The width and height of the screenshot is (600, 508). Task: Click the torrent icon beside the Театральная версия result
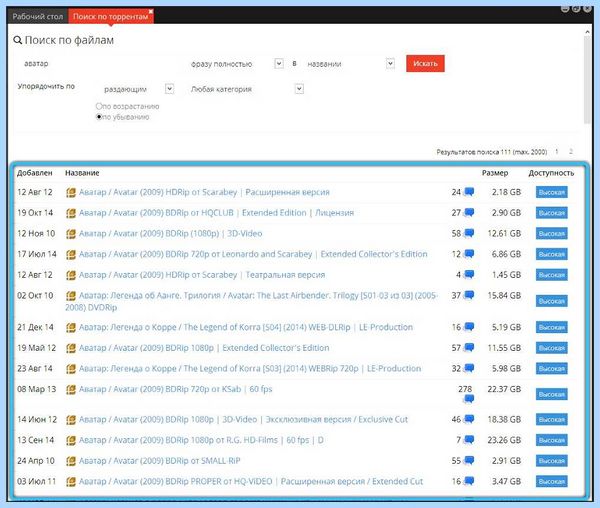tap(71, 275)
